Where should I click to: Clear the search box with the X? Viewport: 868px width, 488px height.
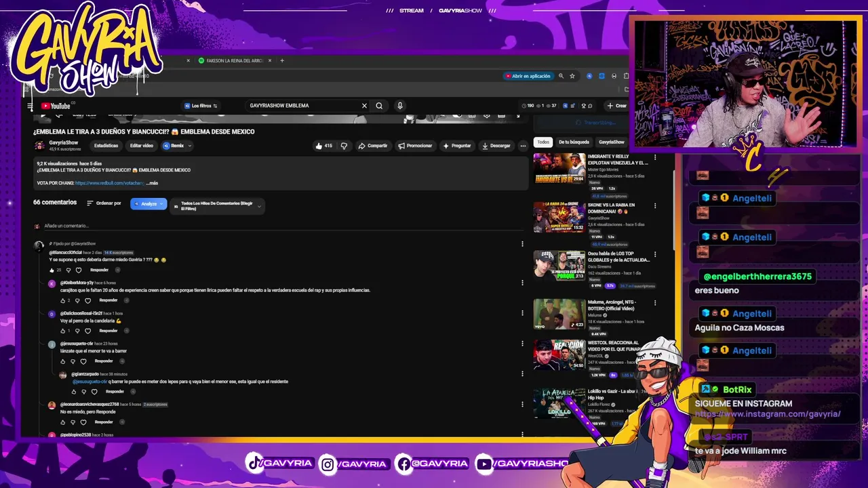pos(364,106)
